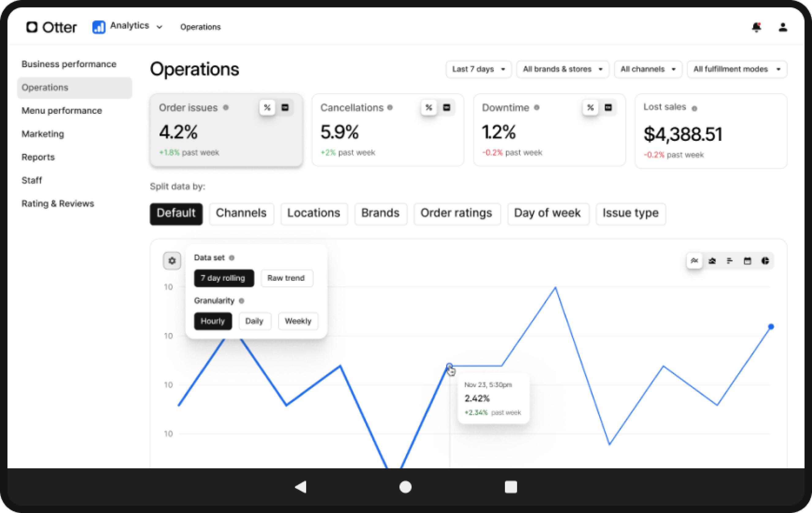Switch to pie chart view

coord(765,260)
